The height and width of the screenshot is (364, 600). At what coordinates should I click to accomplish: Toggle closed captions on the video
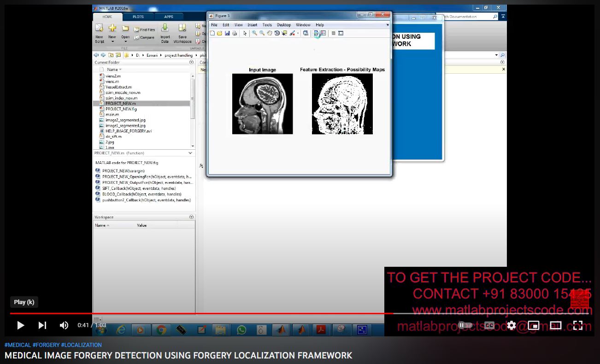489,325
